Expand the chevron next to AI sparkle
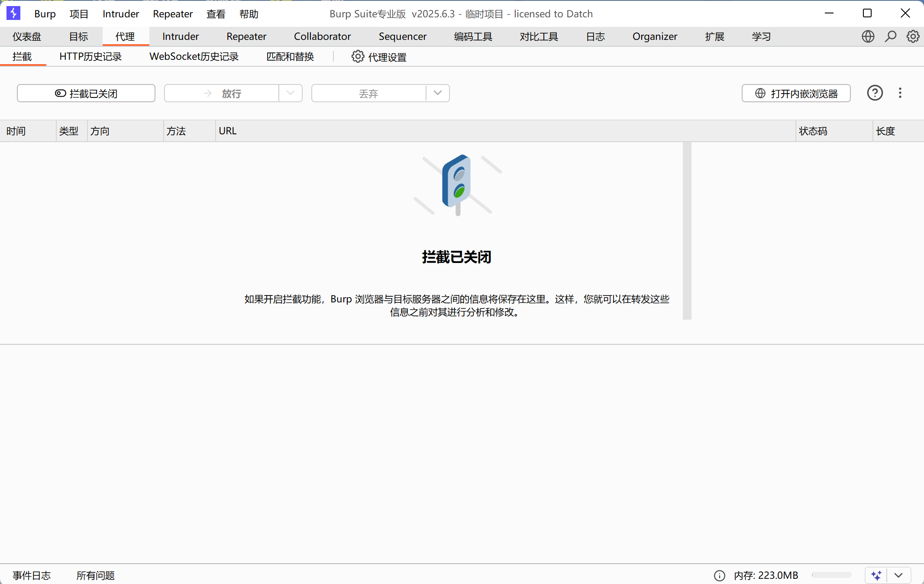Screen dimensions: 924x584 [898, 575]
